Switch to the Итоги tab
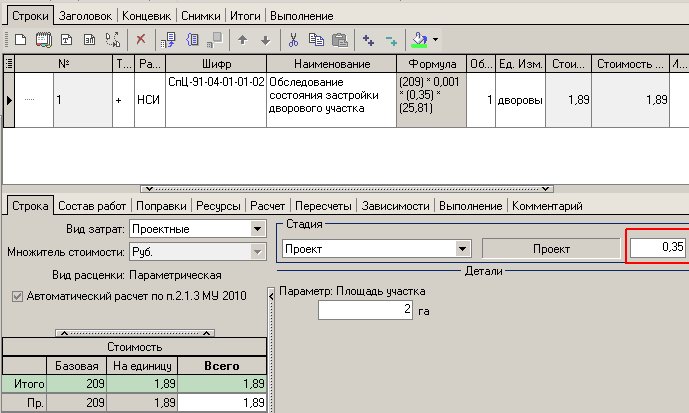 coord(245,16)
